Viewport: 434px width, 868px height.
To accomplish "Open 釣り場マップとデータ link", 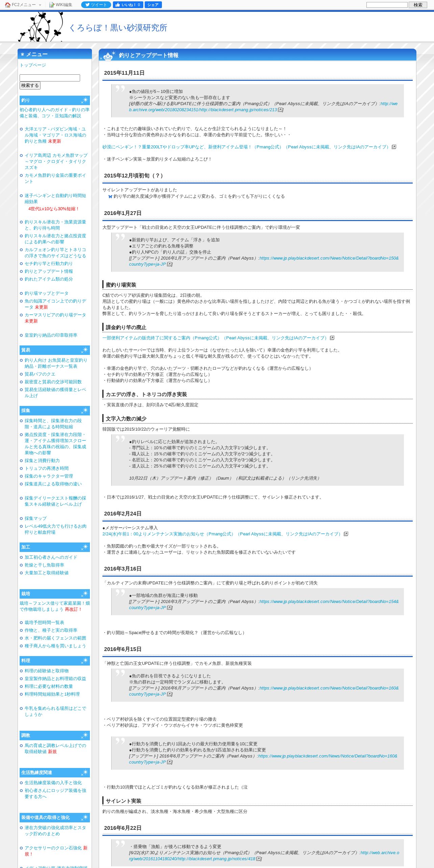I will (x=46, y=293).
